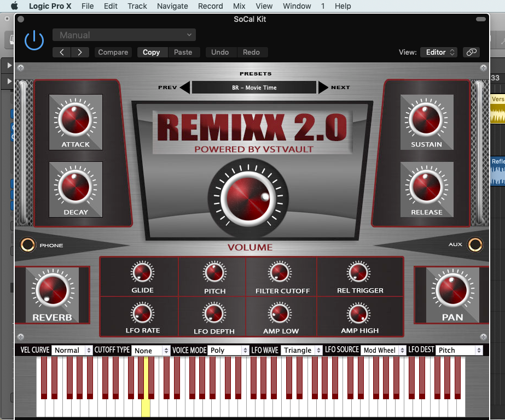Image resolution: width=505 pixels, height=420 pixels.
Task: Click the BR - Movie Time preset display
Action: tap(254, 87)
